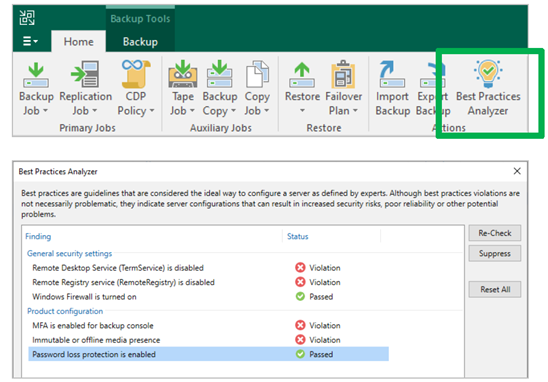Switch to the Home ribbon tab

pos(79,42)
